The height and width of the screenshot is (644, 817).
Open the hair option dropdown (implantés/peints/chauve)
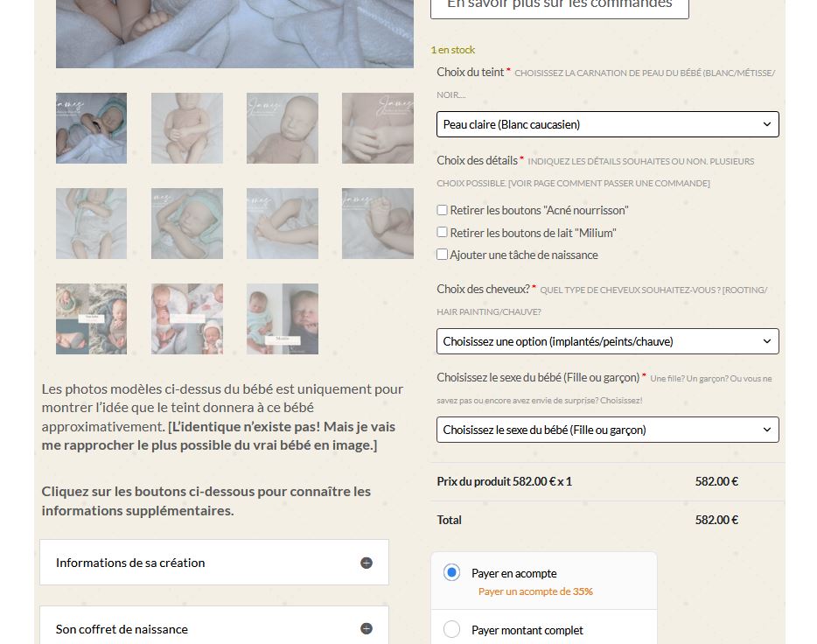608,341
